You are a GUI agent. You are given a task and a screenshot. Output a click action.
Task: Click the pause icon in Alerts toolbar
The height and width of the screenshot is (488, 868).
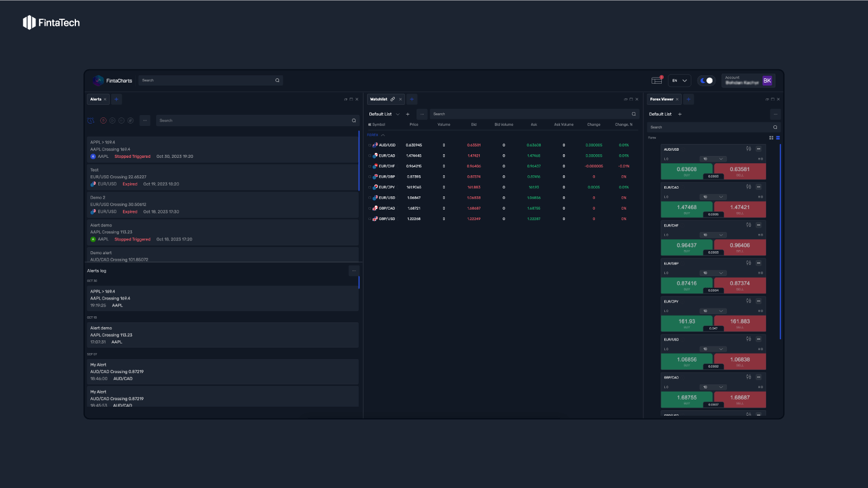pos(121,120)
